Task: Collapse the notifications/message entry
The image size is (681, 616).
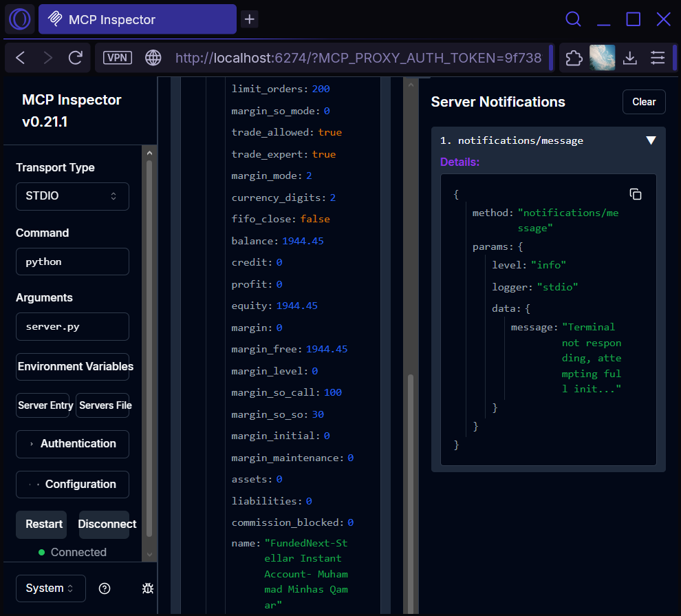Action: (651, 140)
